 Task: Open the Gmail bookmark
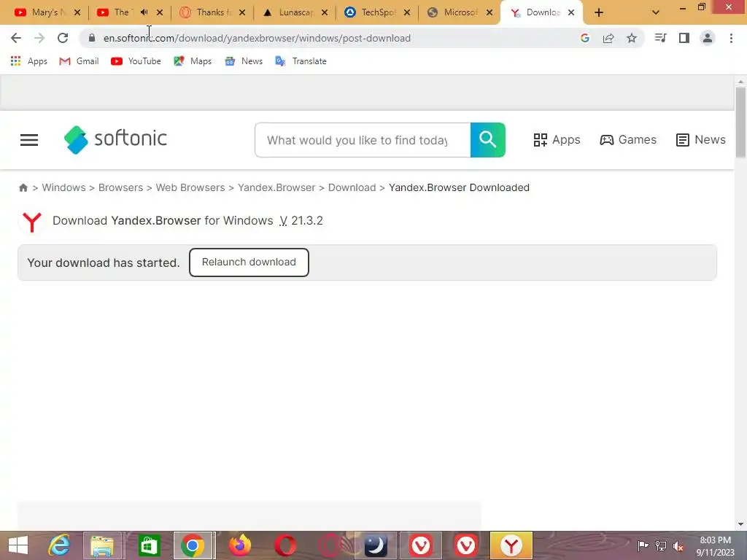79,61
